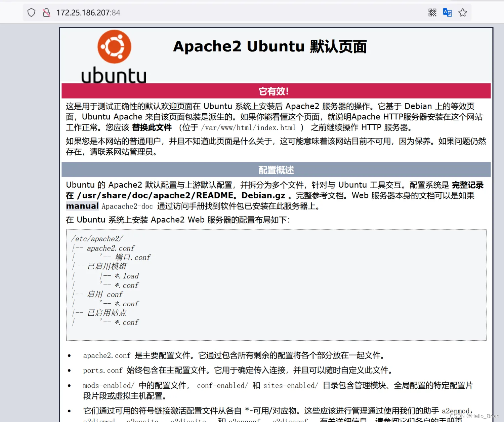Click the bold text '替换此文件'
Image resolution: width=504 pixels, height=422 pixels.
tap(152, 127)
